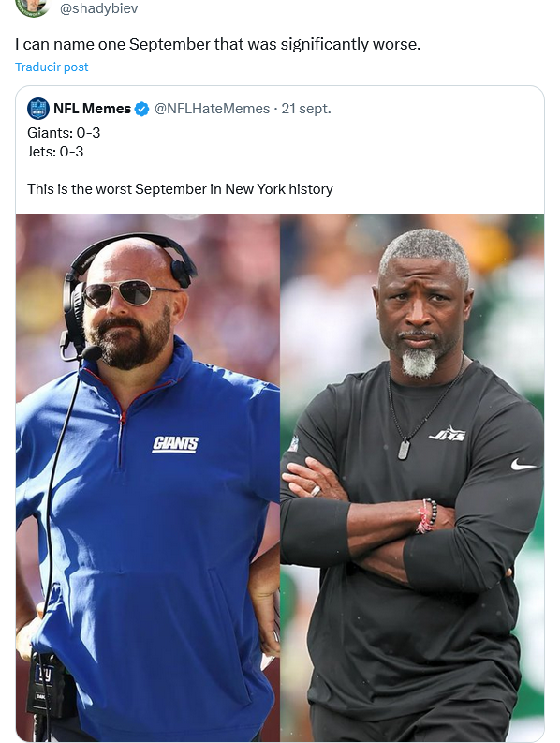Click the Jets logo on the black shirt
Image resolution: width=560 pixels, height=743 pixels.
coord(448,434)
